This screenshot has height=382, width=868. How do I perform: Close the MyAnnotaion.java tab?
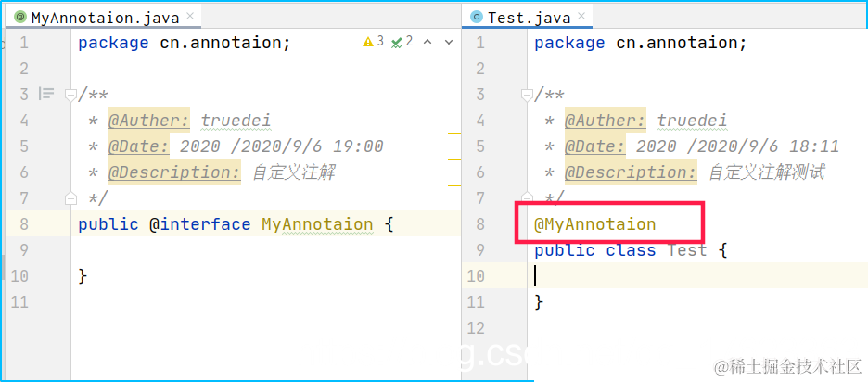(x=190, y=16)
